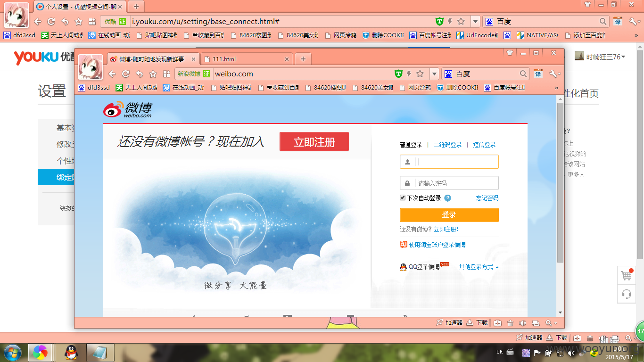644x362 pixels.
Task: Click 使用淘宝账户登录微博 link
Action: (433, 245)
